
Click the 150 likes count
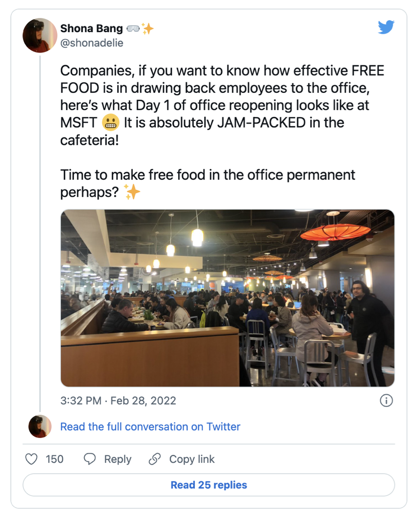(55, 459)
